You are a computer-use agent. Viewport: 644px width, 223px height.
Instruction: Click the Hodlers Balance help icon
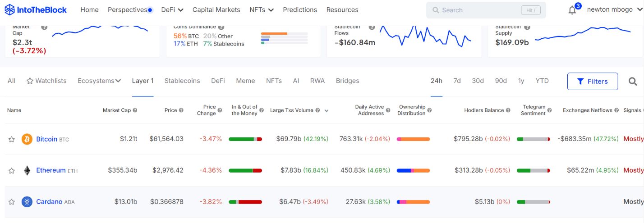(508, 110)
